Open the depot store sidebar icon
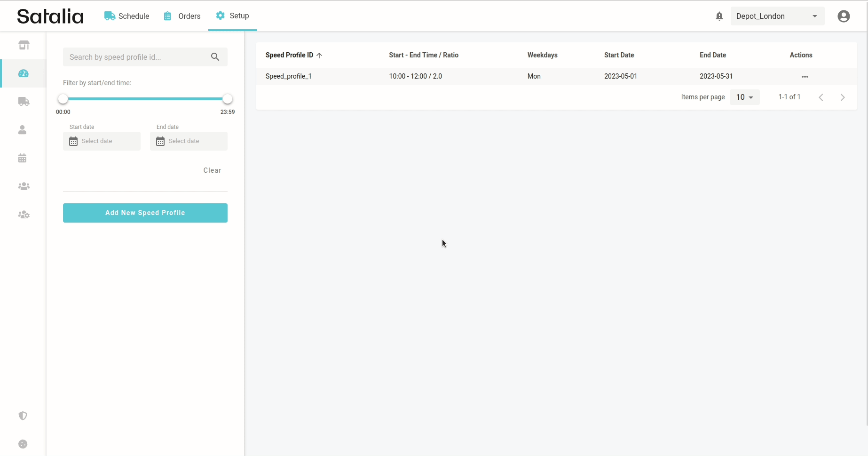The height and width of the screenshot is (456, 868). click(x=24, y=45)
